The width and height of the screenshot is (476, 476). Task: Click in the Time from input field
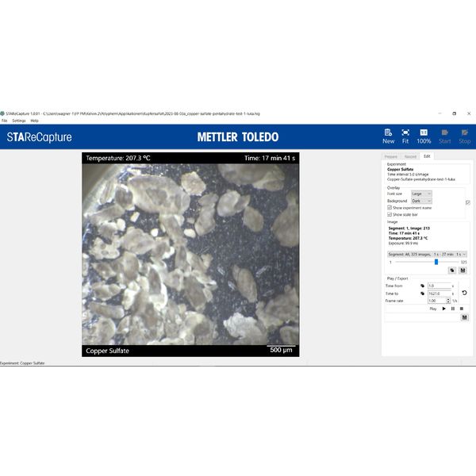point(440,286)
